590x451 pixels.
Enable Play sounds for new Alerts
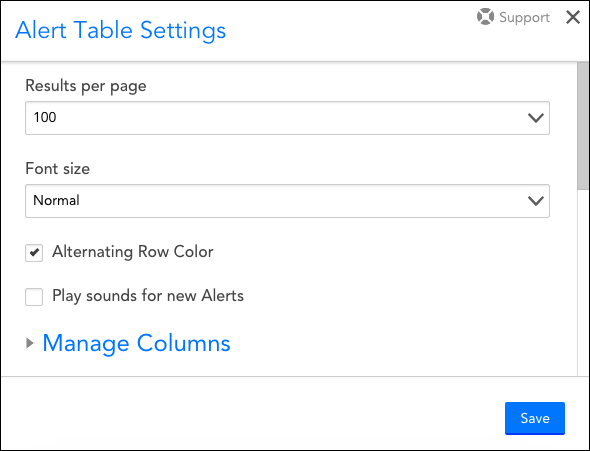click(x=34, y=297)
